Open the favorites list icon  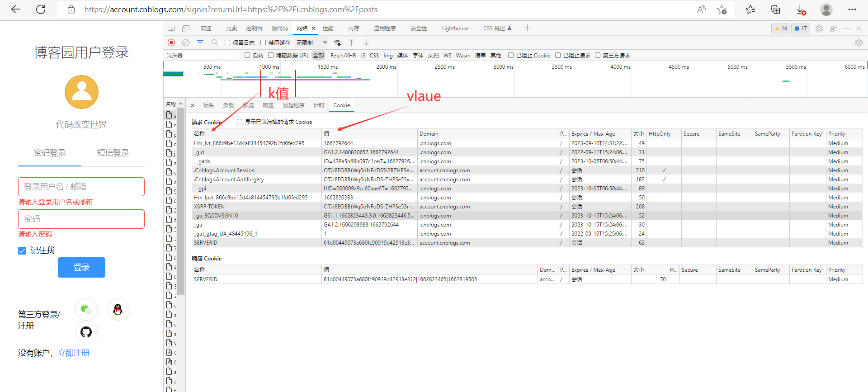[750, 9]
